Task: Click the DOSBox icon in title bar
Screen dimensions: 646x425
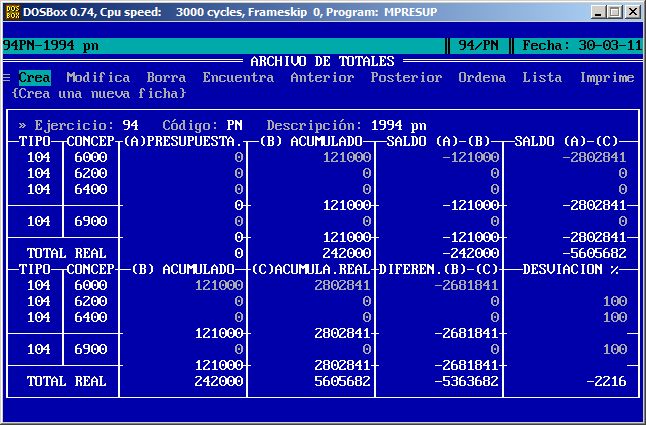Action: pyautogui.click(x=14, y=11)
